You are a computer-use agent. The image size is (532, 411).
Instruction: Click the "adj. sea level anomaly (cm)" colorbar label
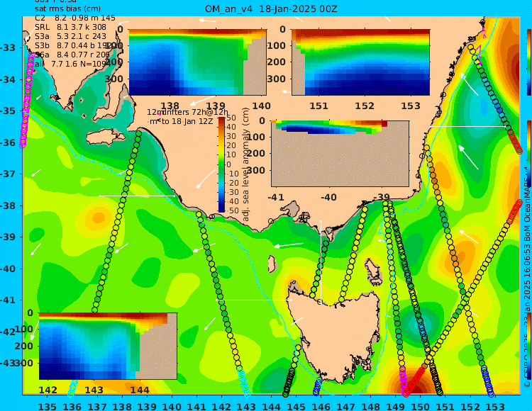245,164
